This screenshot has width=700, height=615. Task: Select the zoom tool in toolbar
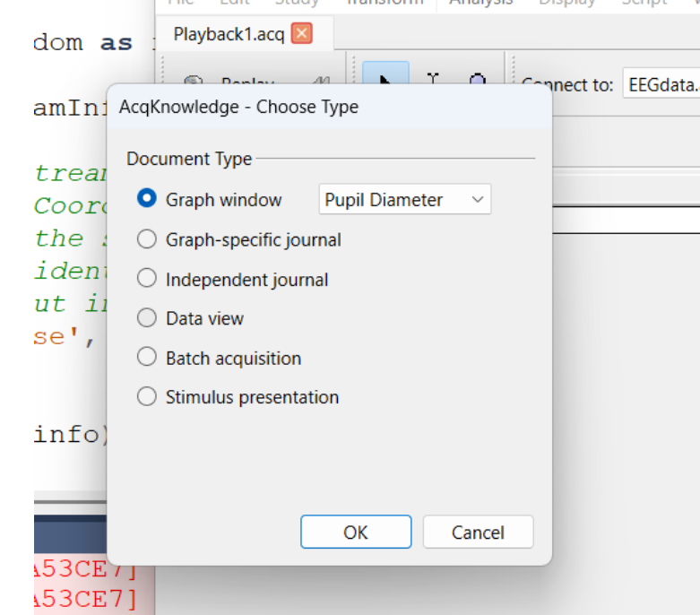478,78
